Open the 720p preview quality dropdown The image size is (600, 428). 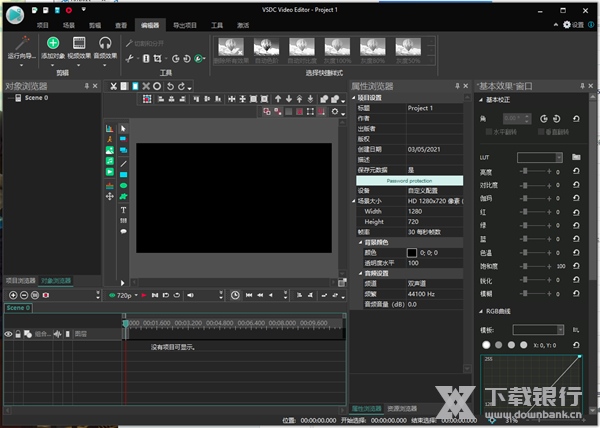click(x=134, y=295)
